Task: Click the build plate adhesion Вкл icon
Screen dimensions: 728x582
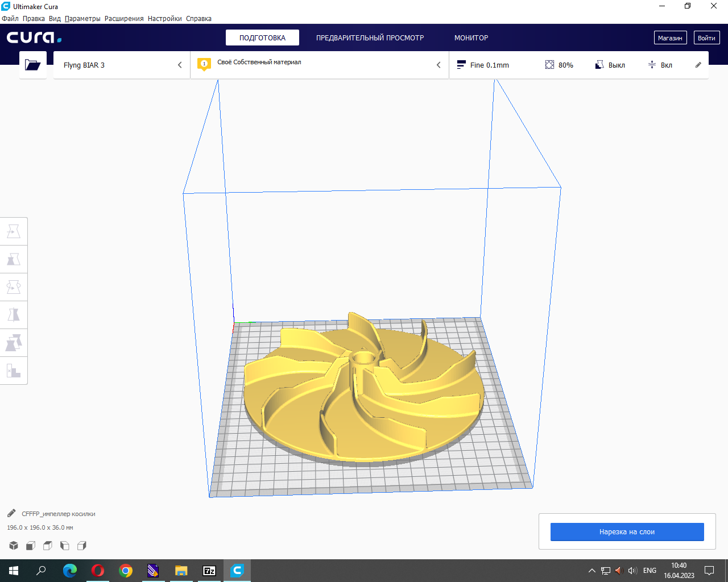Action: click(652, 65)
